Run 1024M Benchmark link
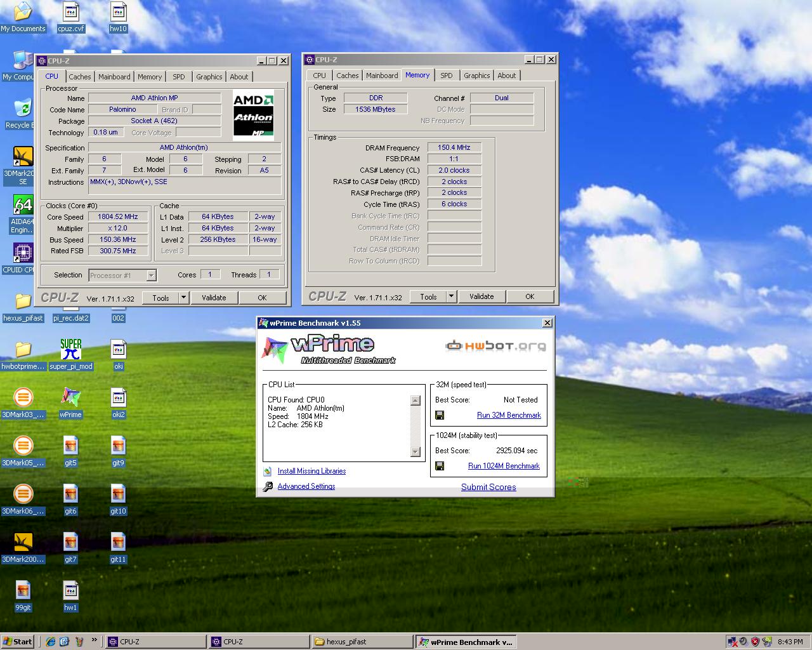812x650 pixels. point(504,466)
